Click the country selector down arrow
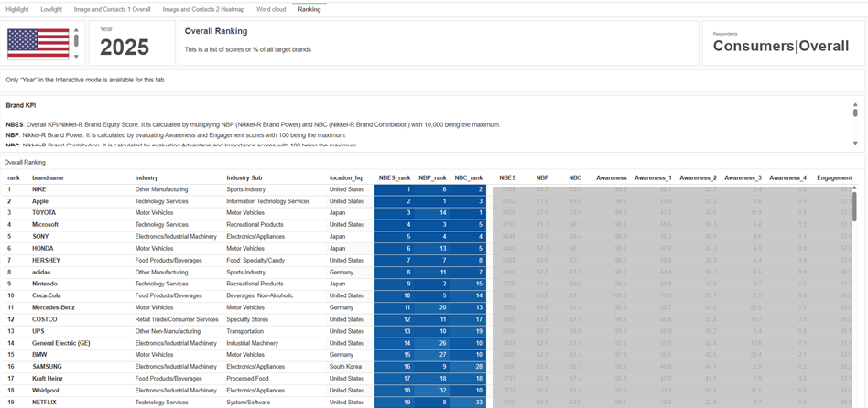 pos(76,57)
